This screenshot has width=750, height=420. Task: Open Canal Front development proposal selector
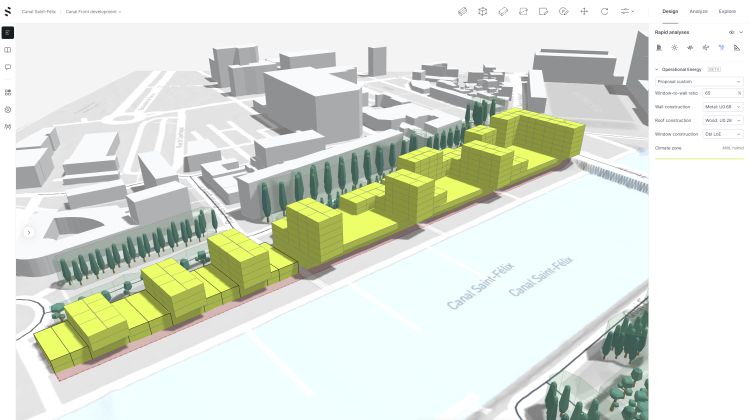93,11
